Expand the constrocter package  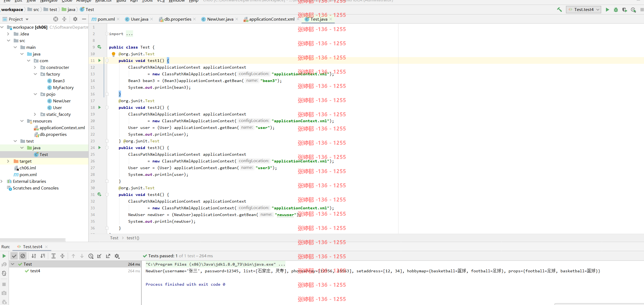click(x=35, y=67)
